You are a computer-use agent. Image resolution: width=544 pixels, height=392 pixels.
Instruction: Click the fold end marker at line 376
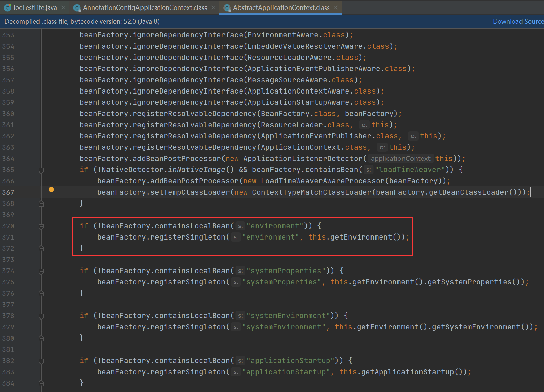click(x=41, y=293)
